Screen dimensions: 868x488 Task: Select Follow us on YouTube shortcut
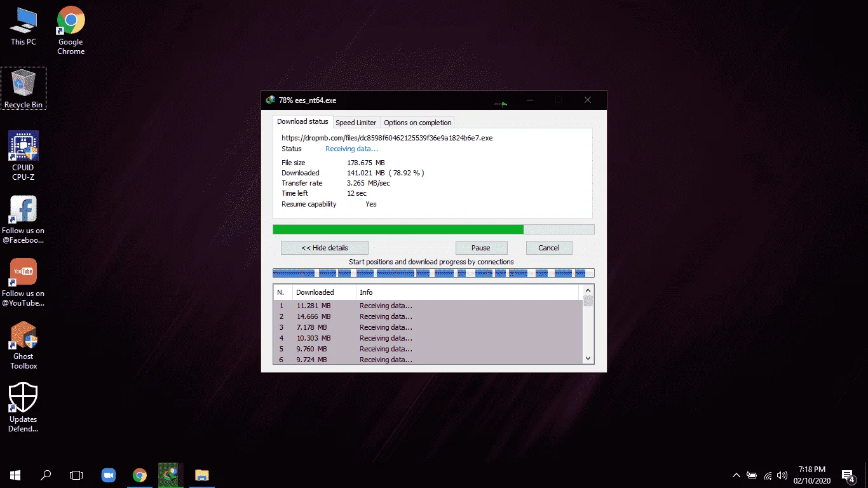[x=24, y=282]
